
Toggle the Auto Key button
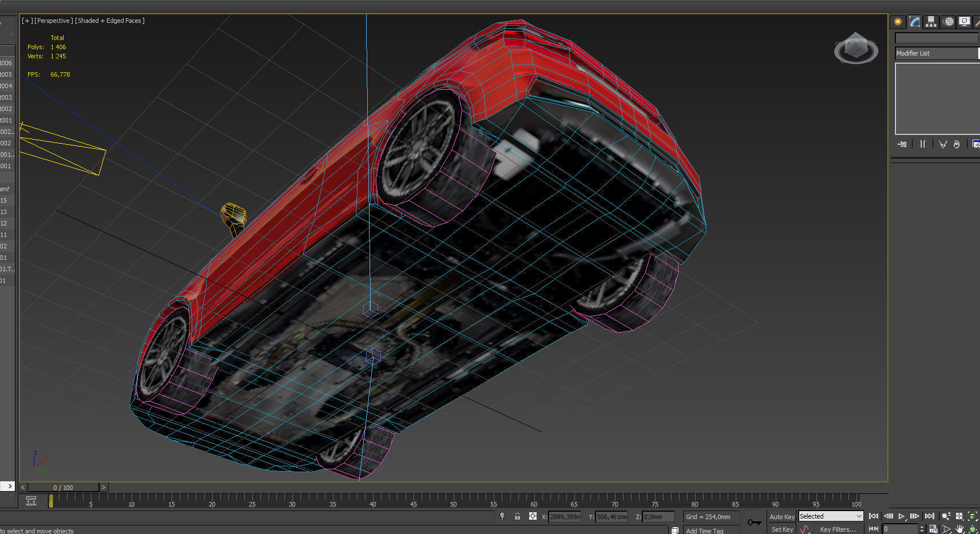[782, 517]
